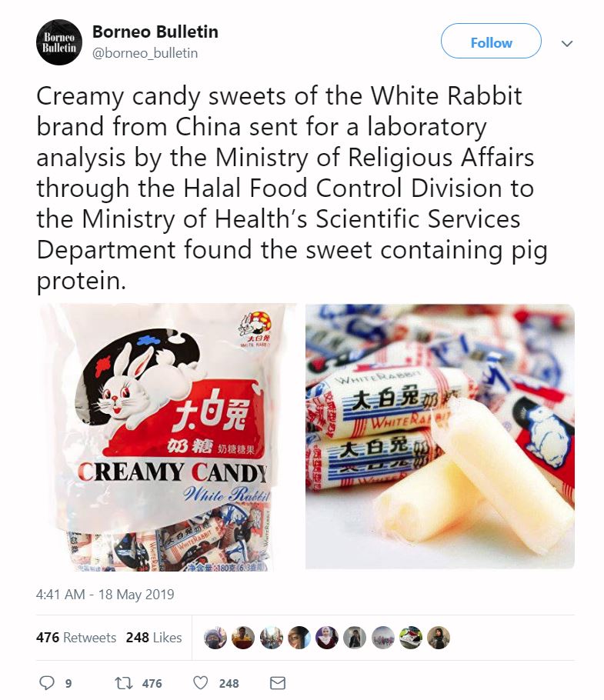The width and height of the screenshot is (604, 700).
Task: Like the tweet with the heart icon
Action: point(201,682)
